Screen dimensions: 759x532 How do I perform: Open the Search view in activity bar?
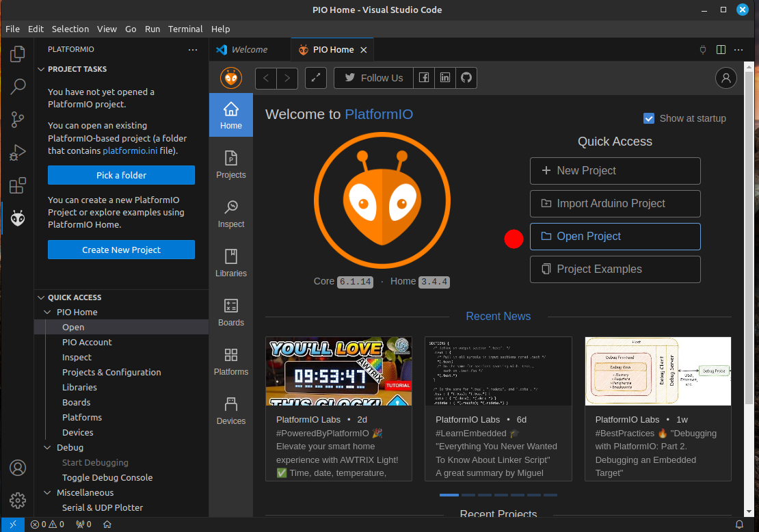coord(17,87)
